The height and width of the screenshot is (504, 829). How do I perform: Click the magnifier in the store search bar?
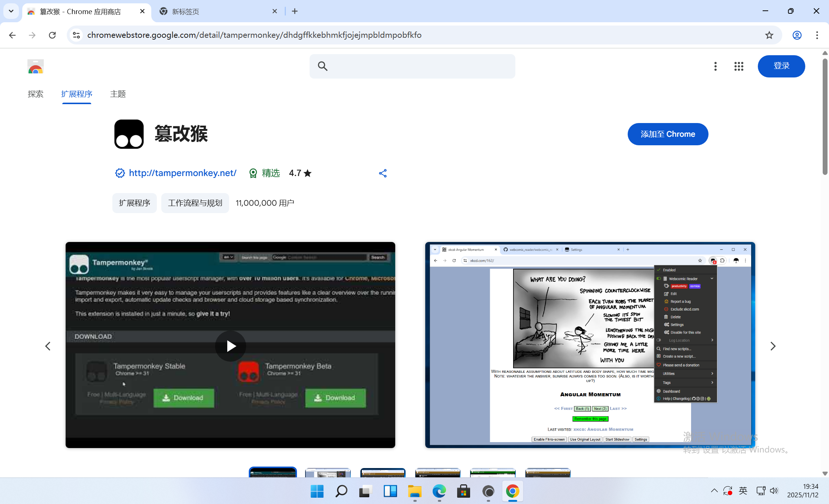tap(322, 66)
